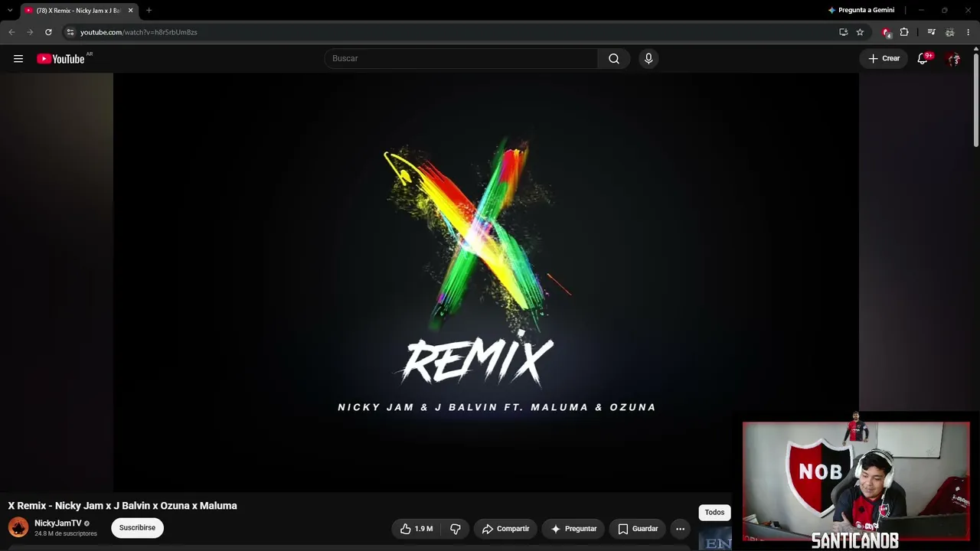Click the '24.8 M de suscriptores' text
Screen dimensions: 980x551
(x=66, y=533)
